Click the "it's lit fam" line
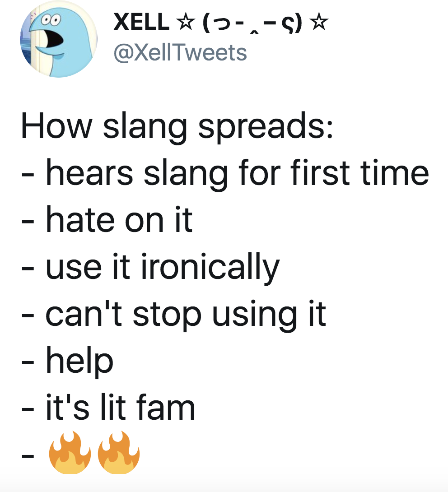This screenshot has height=492, width=448. [121, 407]
